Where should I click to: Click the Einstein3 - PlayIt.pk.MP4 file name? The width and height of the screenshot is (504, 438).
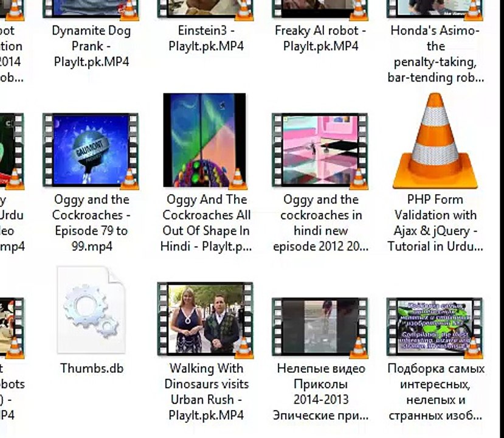coord(206,38)
